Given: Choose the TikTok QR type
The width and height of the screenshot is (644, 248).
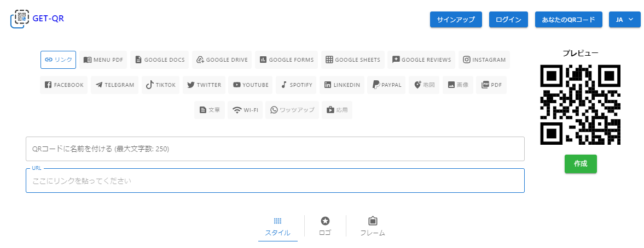Looking at the screenshot, I should pos(160,85).
